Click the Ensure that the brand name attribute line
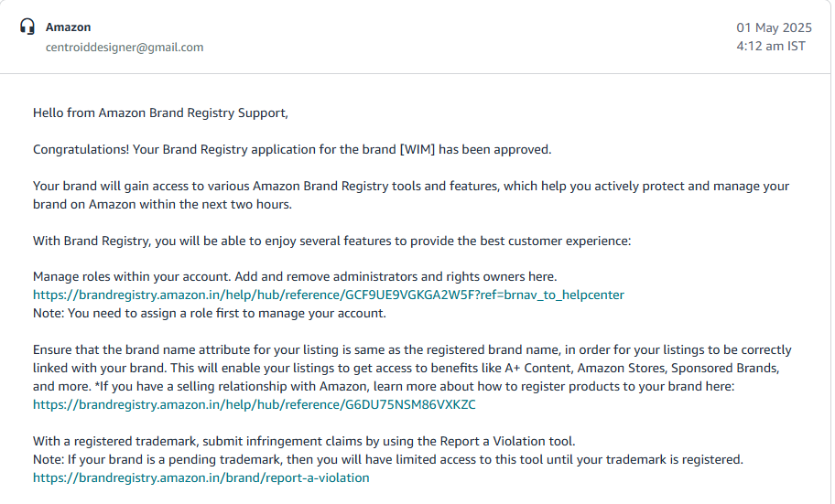Viewport: 835px width, 504px height. click(x=412, y=350)
